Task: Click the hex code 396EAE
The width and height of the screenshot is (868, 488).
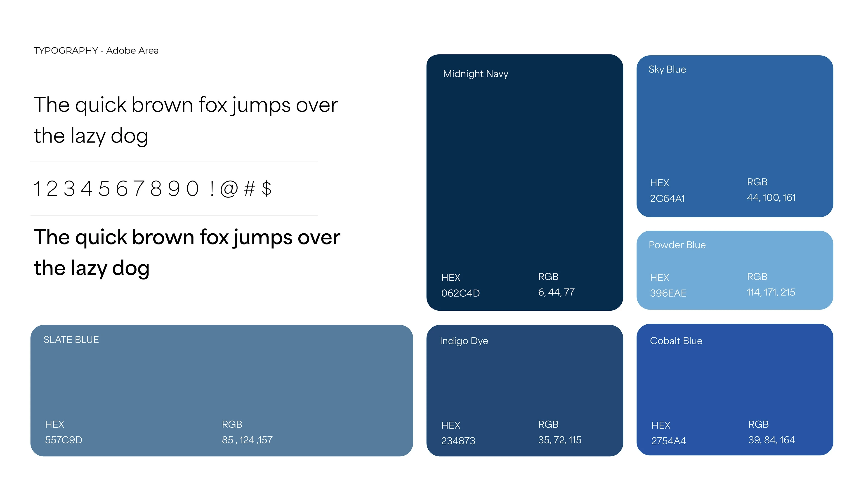Action: pyautogui.click(x=668, y=293)
